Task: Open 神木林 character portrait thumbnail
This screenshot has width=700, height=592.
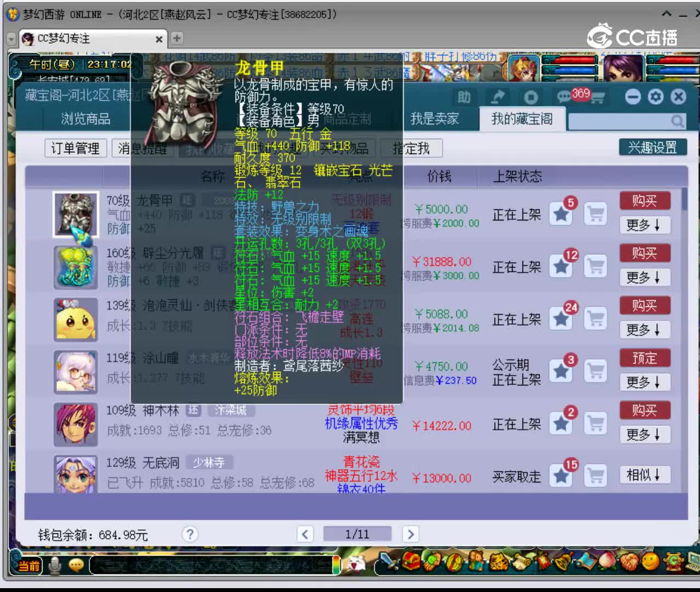Action: tap(76, 424)
